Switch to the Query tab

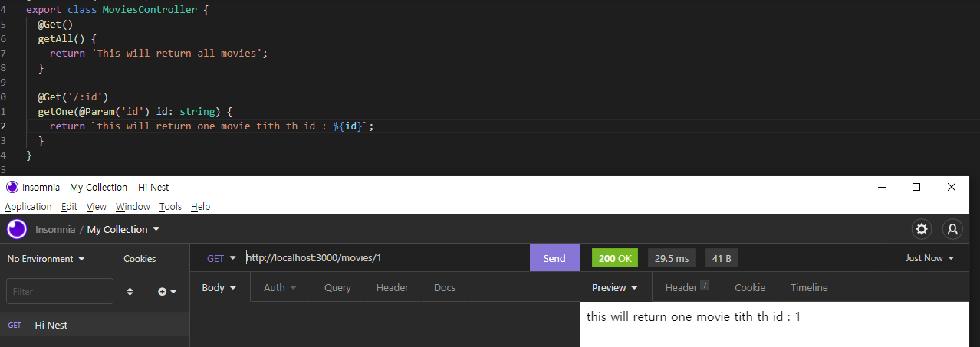click(x=337, y=287)
